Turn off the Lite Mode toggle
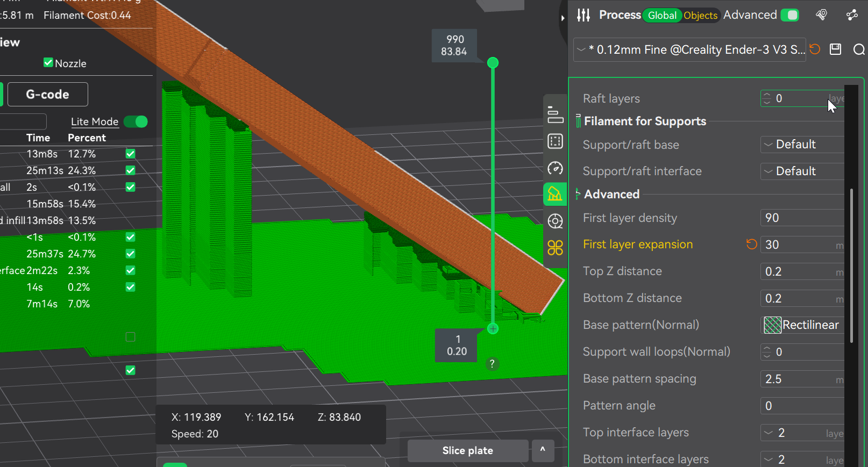Screen dimensions: 868x467 tap(136, 121)
